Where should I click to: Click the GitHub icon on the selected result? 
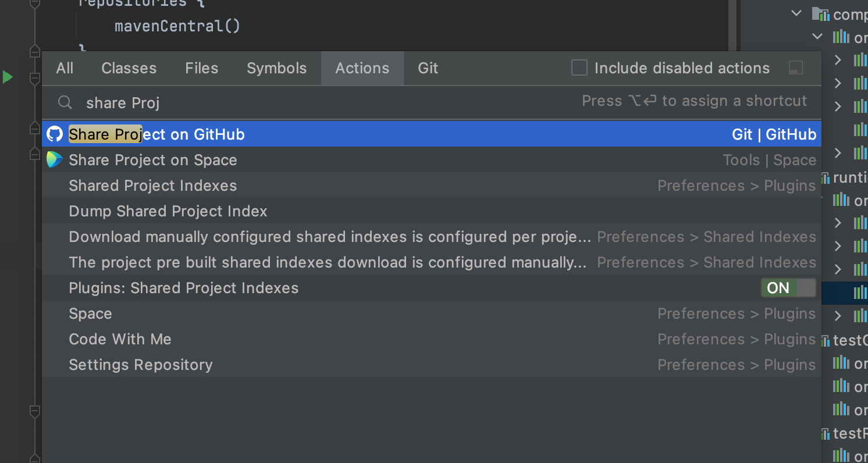tap(55, 134)
